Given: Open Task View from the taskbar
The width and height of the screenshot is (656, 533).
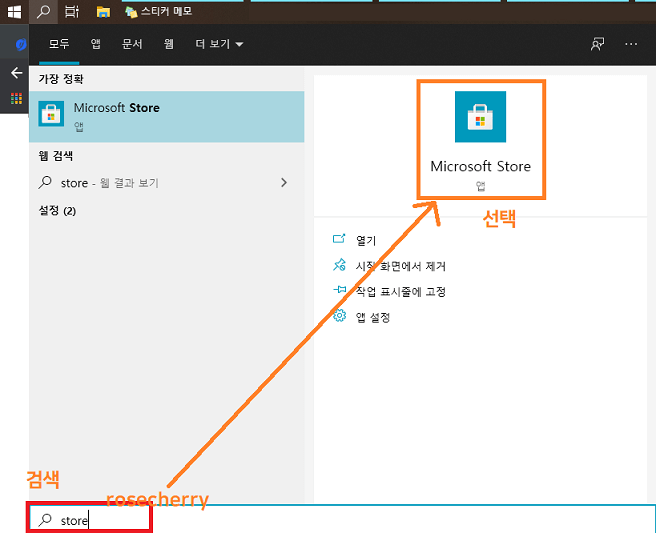Looking at the screenshot, I should 72,12.
